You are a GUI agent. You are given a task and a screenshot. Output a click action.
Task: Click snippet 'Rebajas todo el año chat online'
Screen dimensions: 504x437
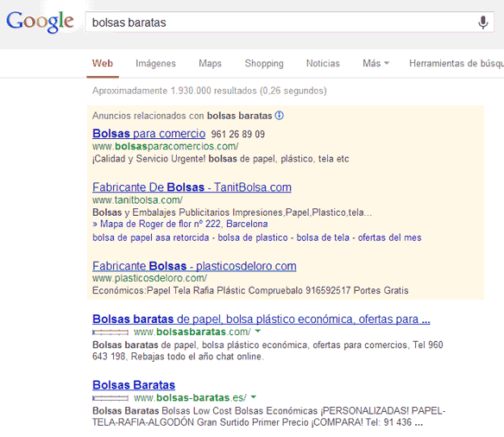pos(197,357)
